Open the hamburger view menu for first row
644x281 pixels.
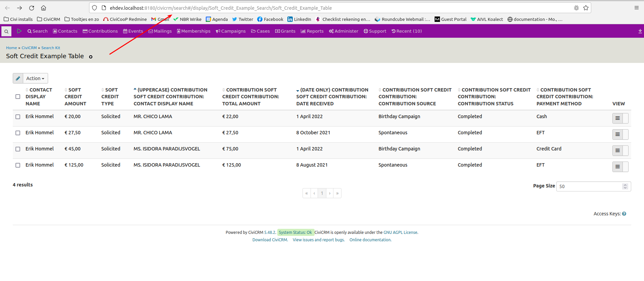617,118
